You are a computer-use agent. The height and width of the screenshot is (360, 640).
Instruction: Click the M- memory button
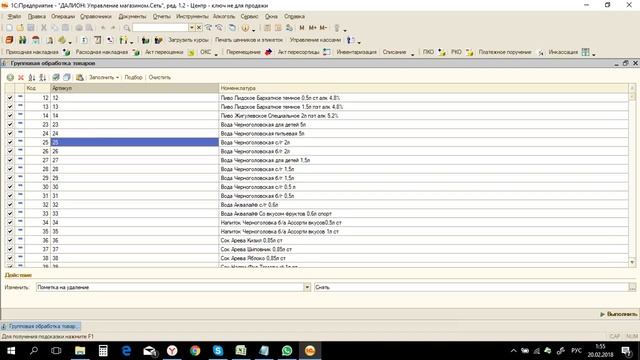click(x=323, y=28)
